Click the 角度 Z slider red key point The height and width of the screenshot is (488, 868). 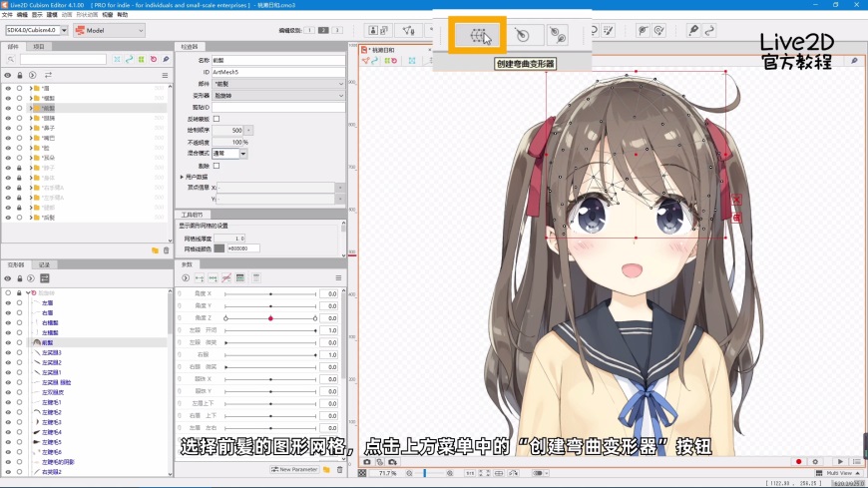tap(270, 318)
